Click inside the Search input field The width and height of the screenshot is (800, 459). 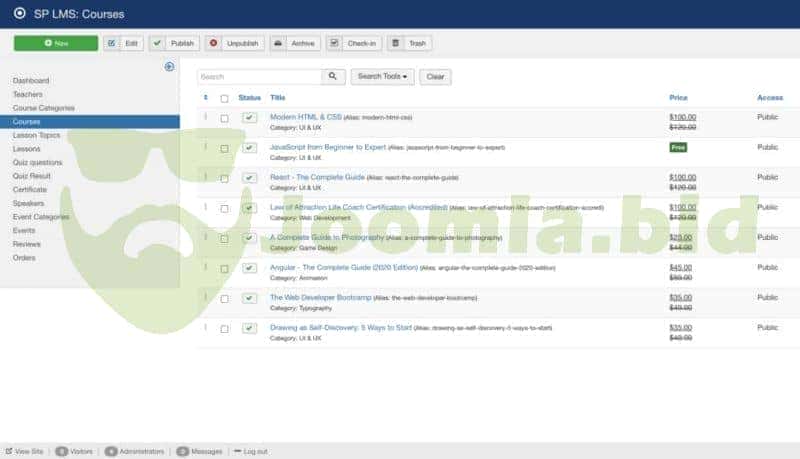pyautogui.click(x=258, y=76)
